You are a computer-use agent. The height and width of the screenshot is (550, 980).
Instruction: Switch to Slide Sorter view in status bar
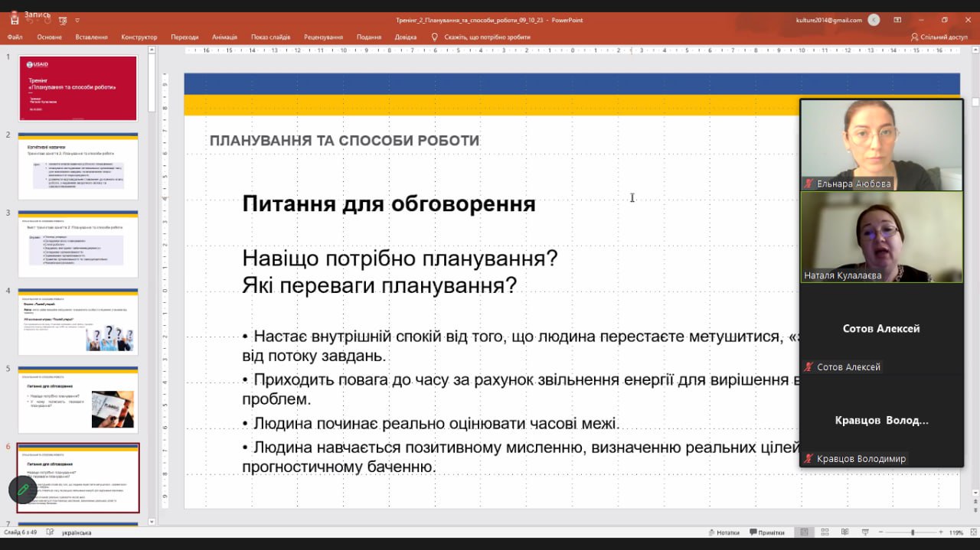pos(825,532)
